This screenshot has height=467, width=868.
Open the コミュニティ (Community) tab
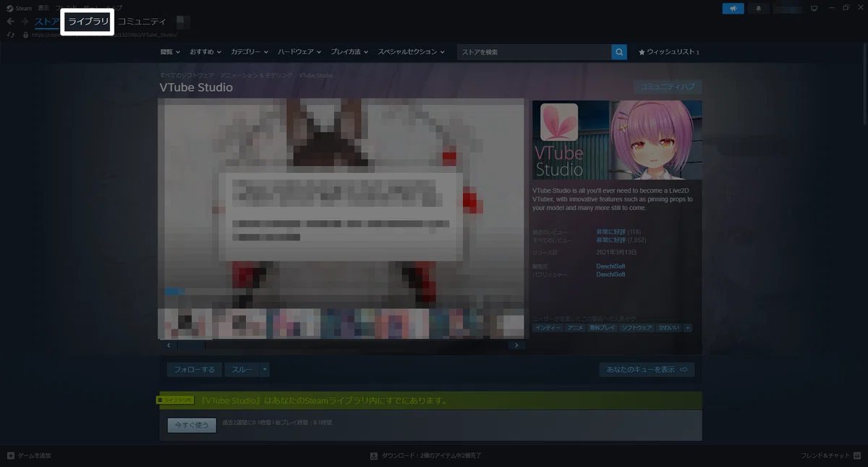(142, 22)
